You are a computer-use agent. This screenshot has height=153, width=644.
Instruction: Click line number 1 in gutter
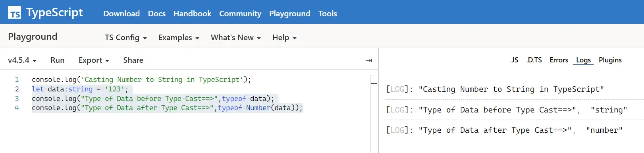(17, 79)
